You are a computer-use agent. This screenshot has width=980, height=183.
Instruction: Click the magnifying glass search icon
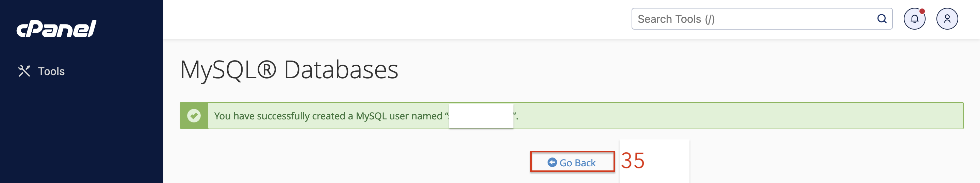point(882,19)
